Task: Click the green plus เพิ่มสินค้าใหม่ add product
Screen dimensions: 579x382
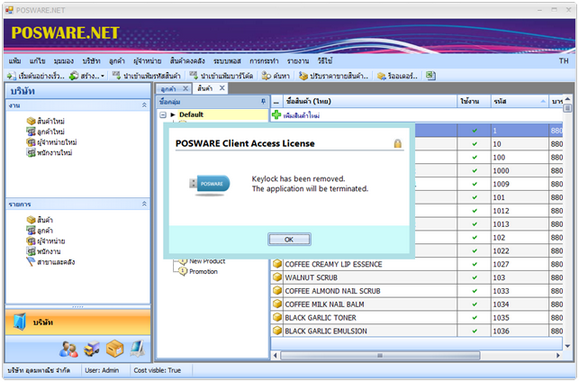Action: pos(296,115)
